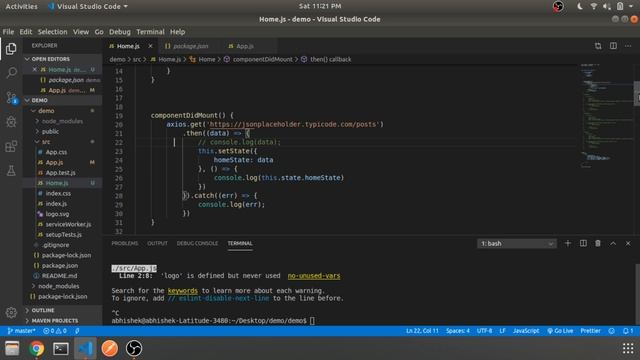Image resolution: width=640 pixels, height=360 pixels.
Task: Switch to package.json editor tab
Action: tap(190, 46)
